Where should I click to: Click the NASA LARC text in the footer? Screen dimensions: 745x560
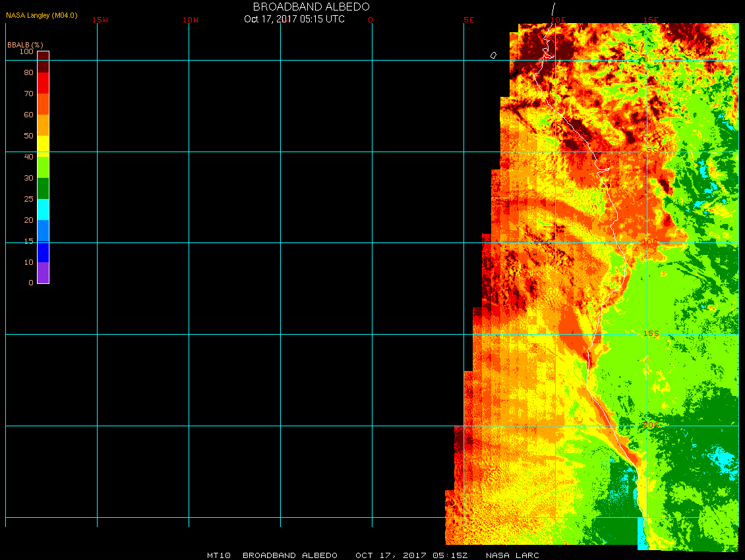[512, 555]
